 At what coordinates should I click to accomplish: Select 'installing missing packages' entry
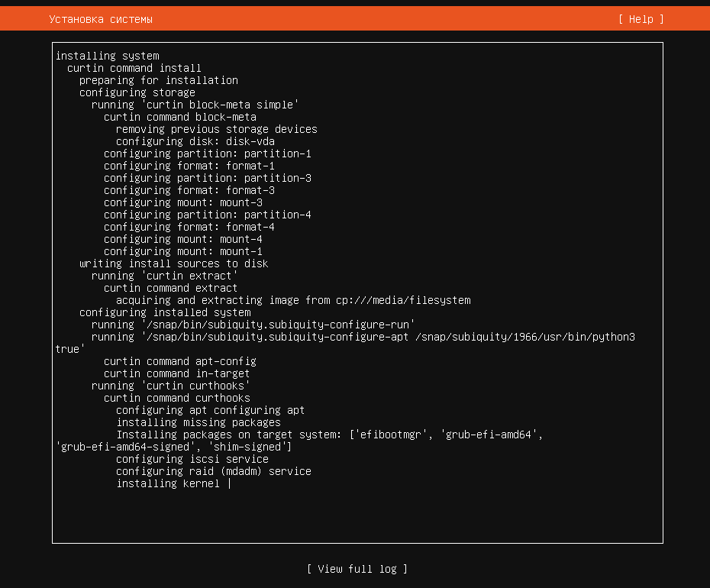[198, 422]
